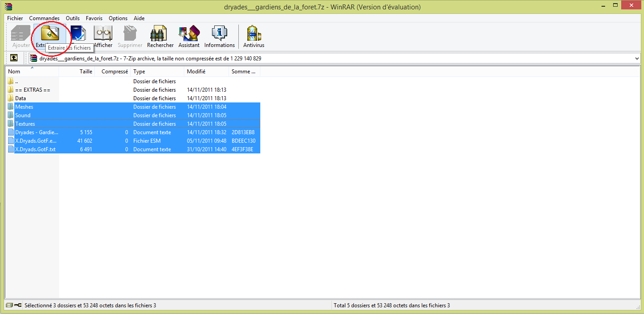The image size is (644, 314).
Task: Click the Sound folder icon
Action: pyautogui.click(x=10, y=115)
